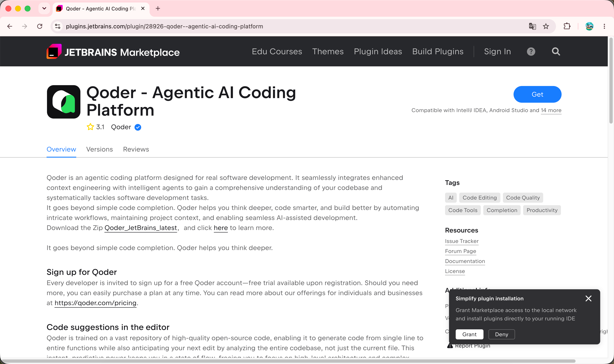Viewport: 614px width, 364px height.
Task: Open the Issue Tracker resource link
Action: coord(462,241)
